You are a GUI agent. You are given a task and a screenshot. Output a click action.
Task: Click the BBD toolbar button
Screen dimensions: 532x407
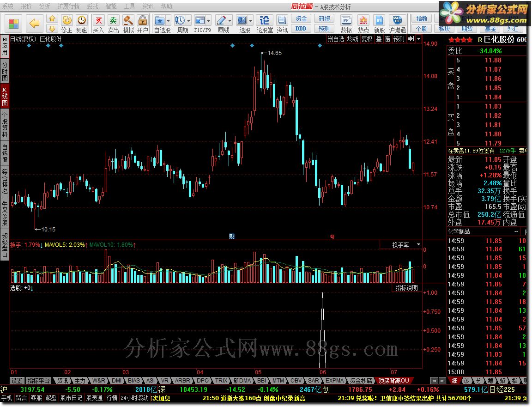coord(301,29)
